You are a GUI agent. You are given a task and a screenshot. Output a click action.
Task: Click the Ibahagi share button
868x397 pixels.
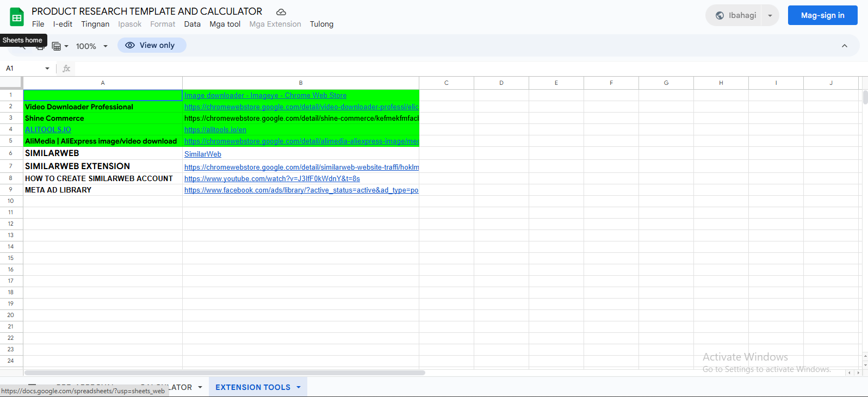click(735, 15)
